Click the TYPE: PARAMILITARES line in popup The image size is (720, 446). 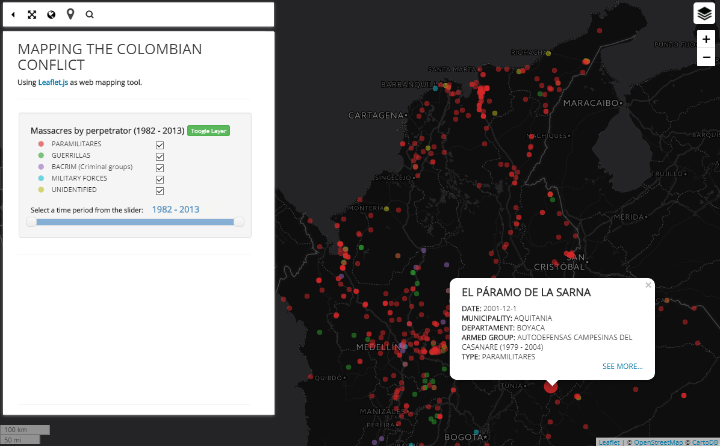498,356
